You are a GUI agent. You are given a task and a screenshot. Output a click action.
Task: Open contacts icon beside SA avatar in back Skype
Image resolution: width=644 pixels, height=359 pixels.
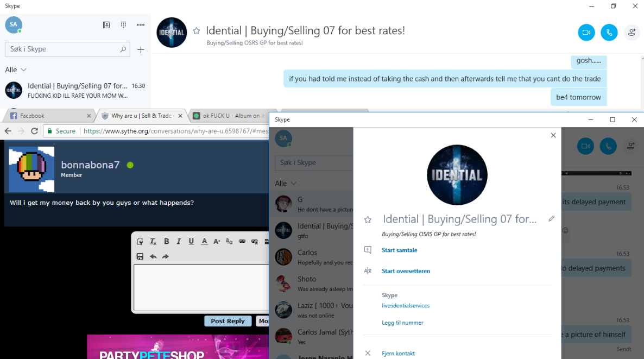pyautogui.click(x=106, y=25)
